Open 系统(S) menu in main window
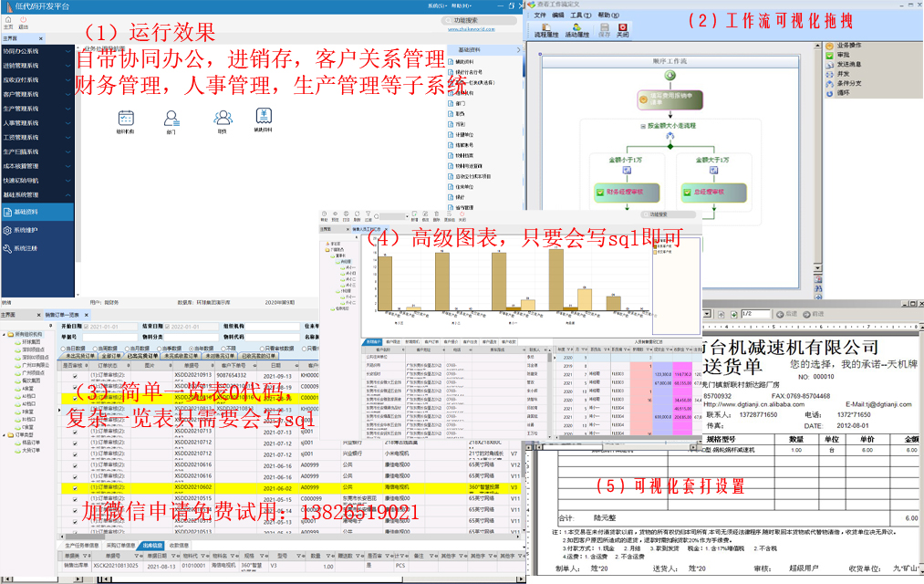Viewport: 924px width, 584px height. [x=437, y=5]
